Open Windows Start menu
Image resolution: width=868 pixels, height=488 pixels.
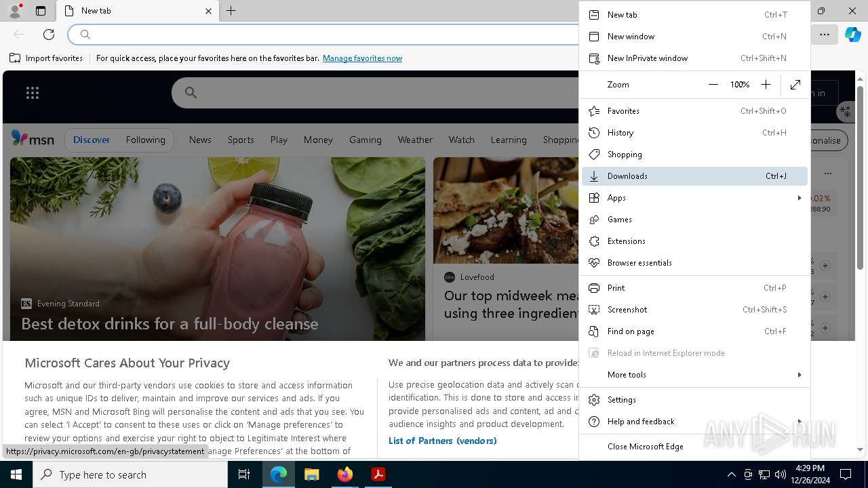16,474
